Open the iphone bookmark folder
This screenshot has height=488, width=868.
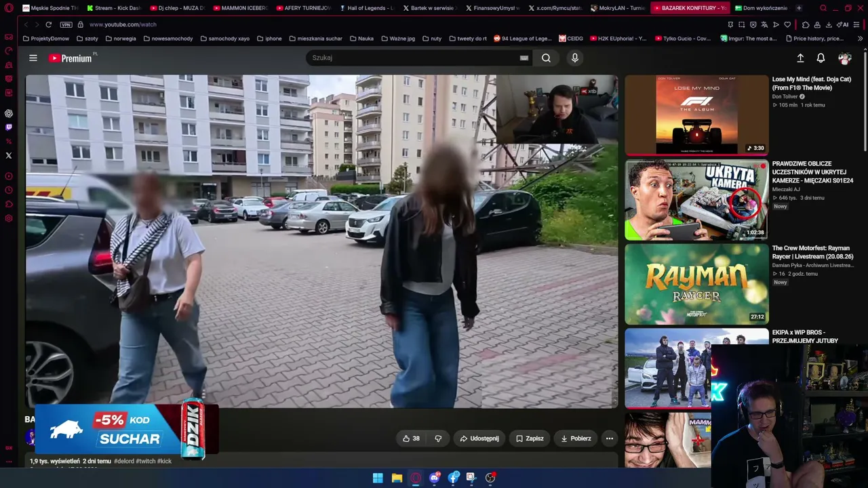[269, 39]
